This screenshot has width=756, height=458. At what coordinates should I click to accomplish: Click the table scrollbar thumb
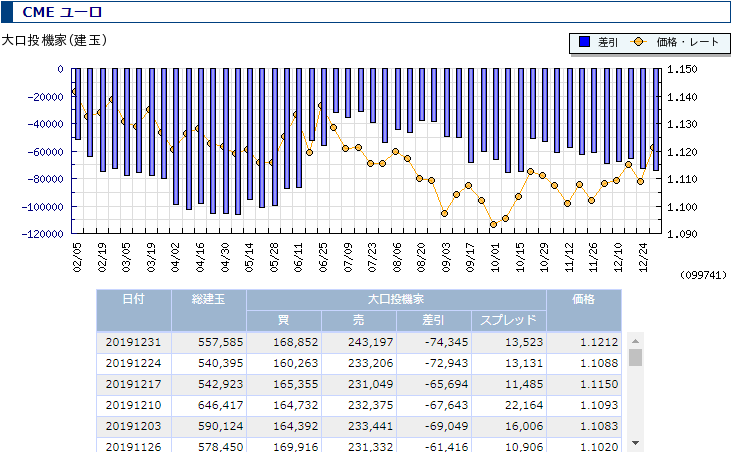tap(635, 357)
